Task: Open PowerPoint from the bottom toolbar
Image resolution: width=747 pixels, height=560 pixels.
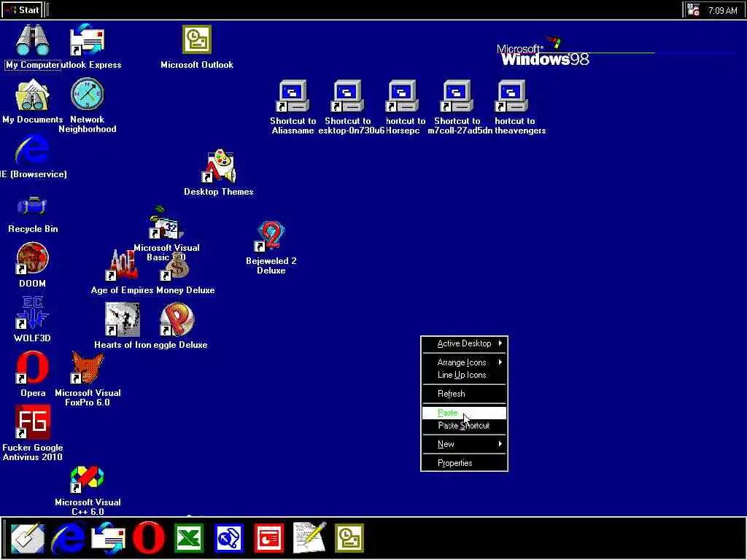Action: click(x=269, y=538)
